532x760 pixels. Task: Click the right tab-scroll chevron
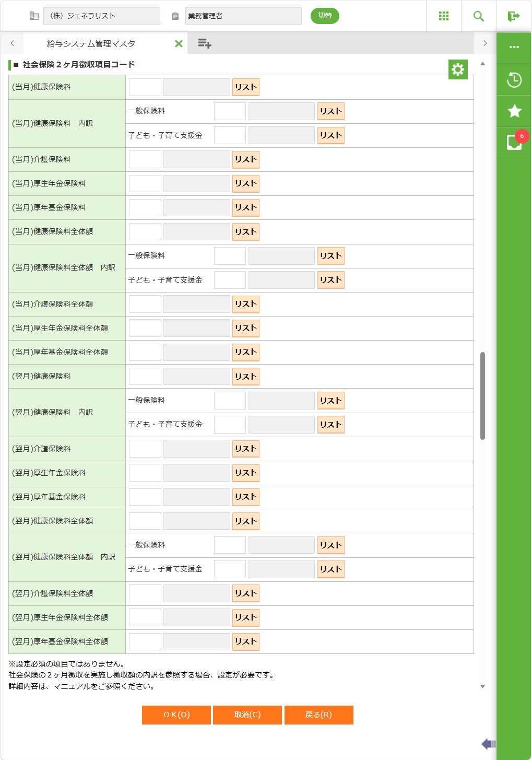tap(485, 43)
